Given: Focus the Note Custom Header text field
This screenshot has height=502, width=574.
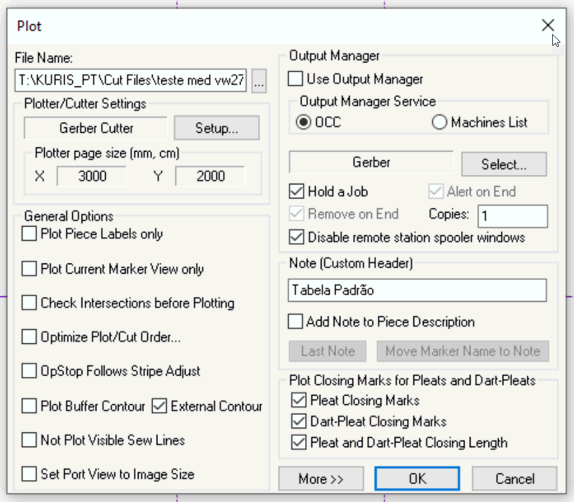Looking at the screenshot, I should click(x=417, y=290).
